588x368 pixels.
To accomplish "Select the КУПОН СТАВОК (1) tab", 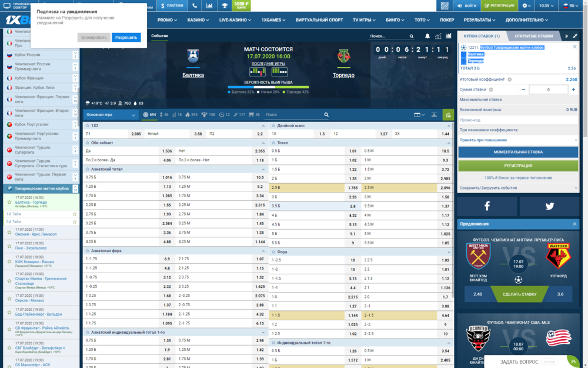I will 482,36.
